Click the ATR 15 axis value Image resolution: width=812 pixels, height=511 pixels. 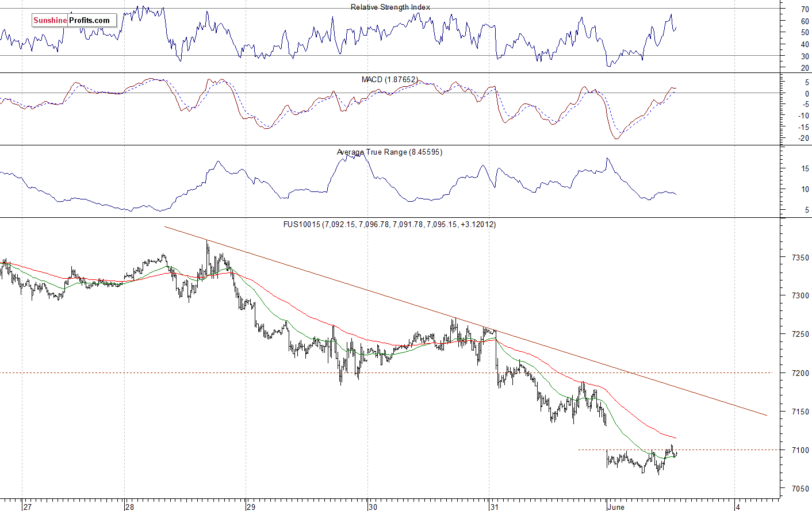coord(805,168)
